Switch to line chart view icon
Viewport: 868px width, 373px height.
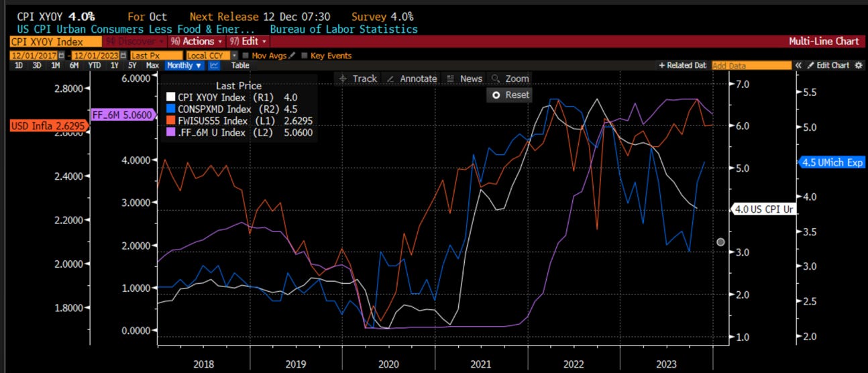215,66
